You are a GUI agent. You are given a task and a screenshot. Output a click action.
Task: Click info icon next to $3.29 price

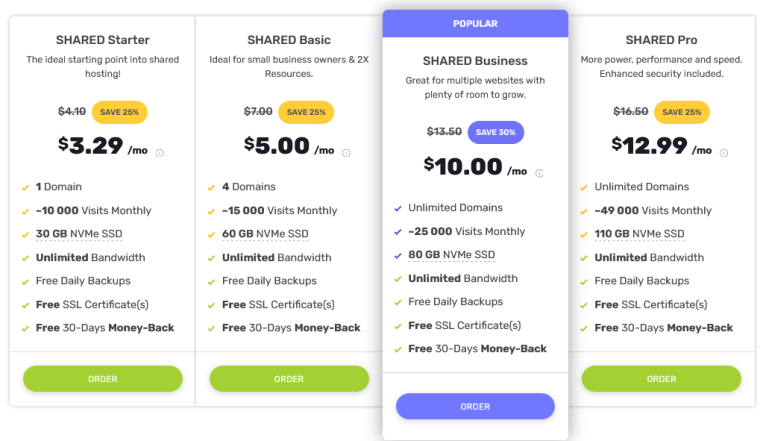(x=160, y=153)
